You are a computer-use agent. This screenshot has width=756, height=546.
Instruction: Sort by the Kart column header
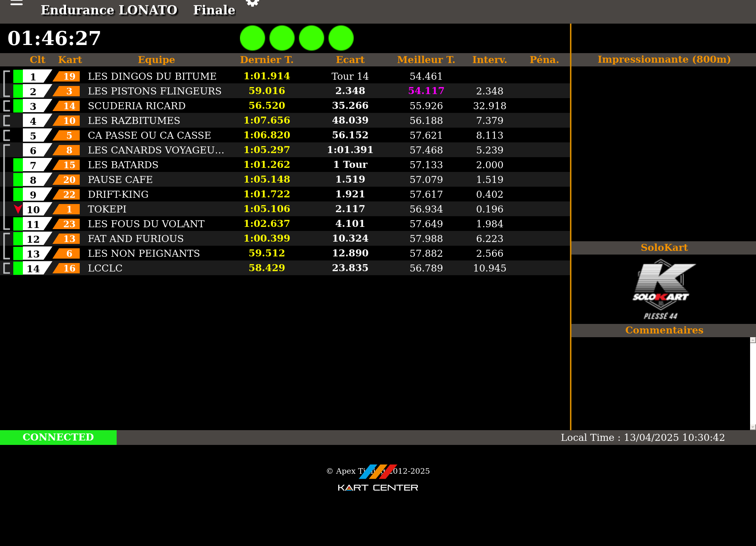click(x=70, y=60)
